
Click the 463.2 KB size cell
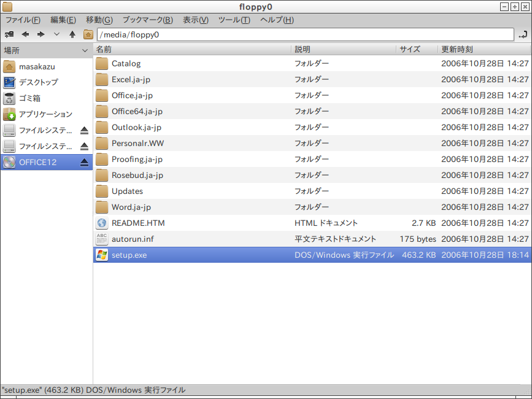click(418, 255)
